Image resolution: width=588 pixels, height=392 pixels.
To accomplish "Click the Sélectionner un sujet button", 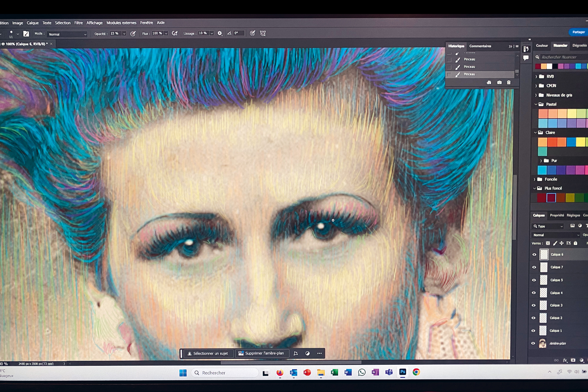I will tap(208, 353).
